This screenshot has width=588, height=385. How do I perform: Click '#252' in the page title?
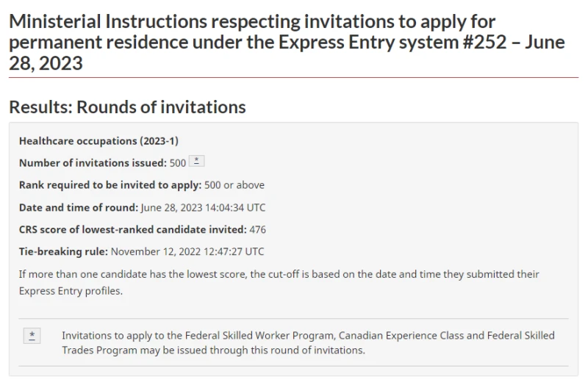[x=484, y=42]
